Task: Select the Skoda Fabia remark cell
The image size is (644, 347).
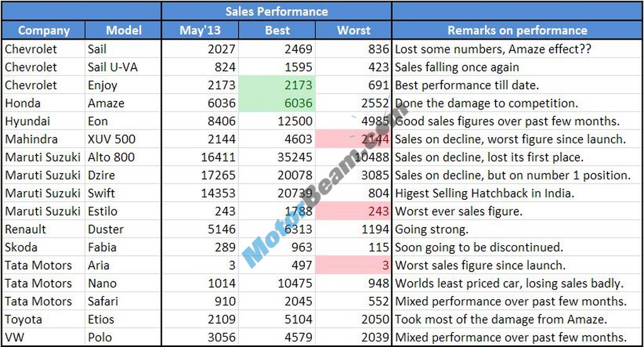Action: pyautogui.click(x=517, y=247)
